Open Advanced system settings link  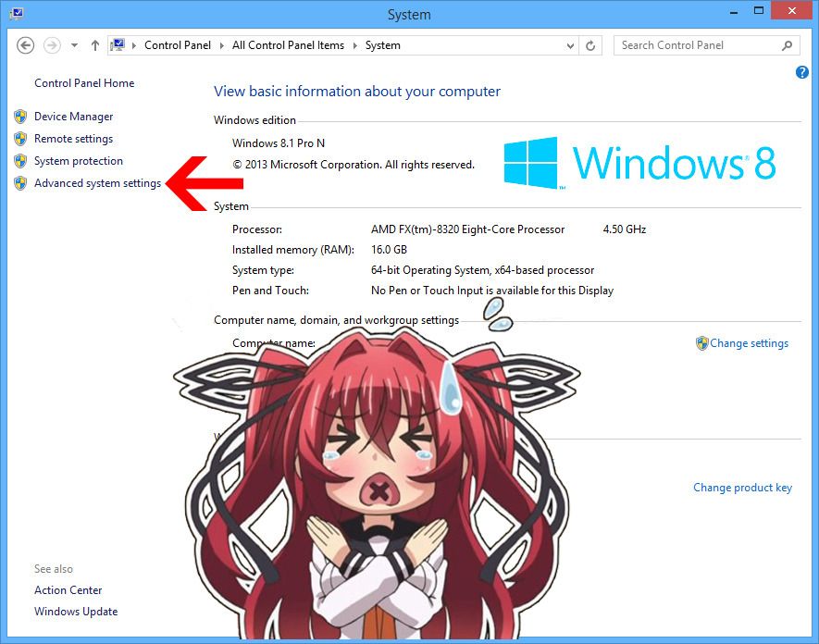[x=98, y=183]
